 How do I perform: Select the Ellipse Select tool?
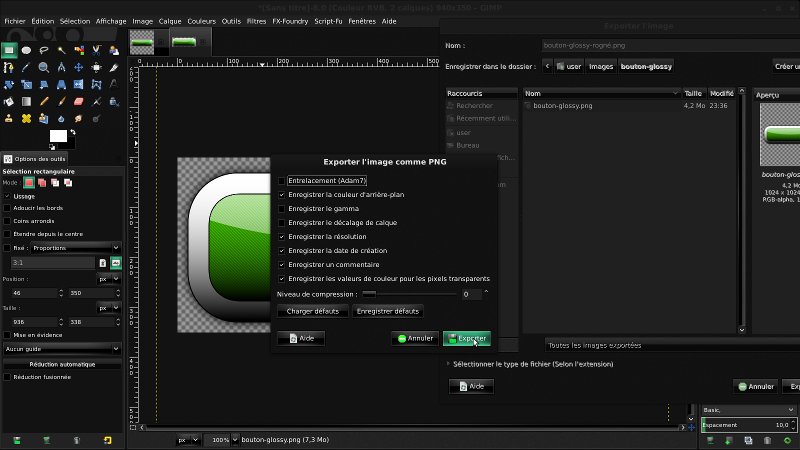pyautogui.click(x=26, y=50)
